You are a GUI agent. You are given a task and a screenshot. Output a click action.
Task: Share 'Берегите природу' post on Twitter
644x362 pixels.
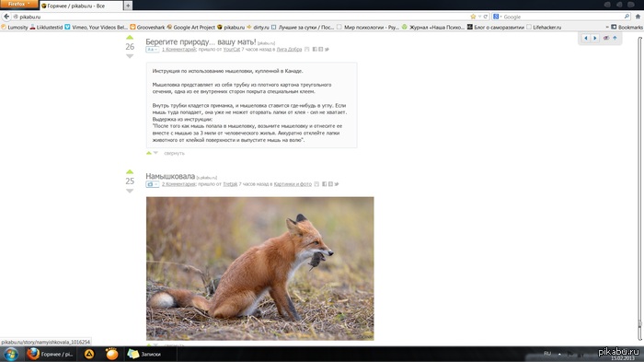[327, 50]
